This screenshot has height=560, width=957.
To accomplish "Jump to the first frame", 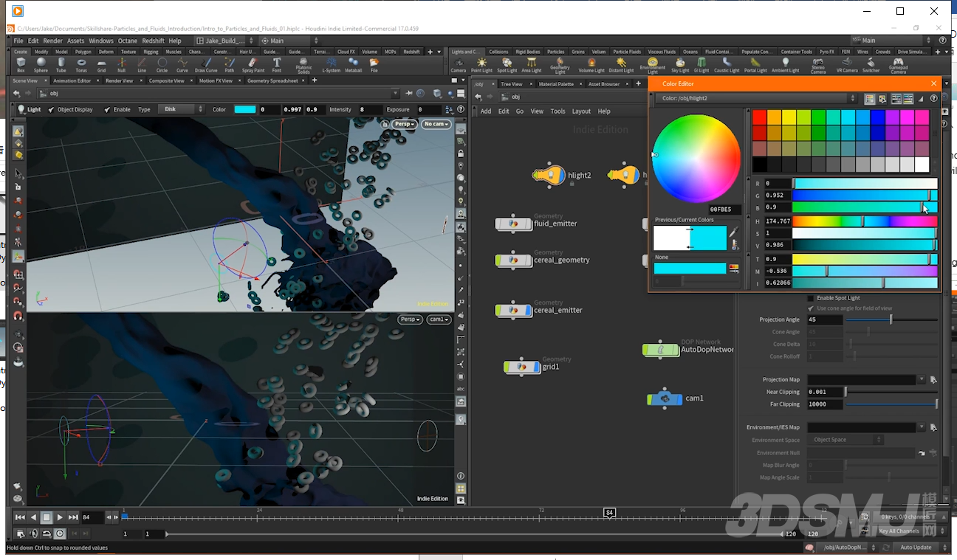I will point(20,517).
